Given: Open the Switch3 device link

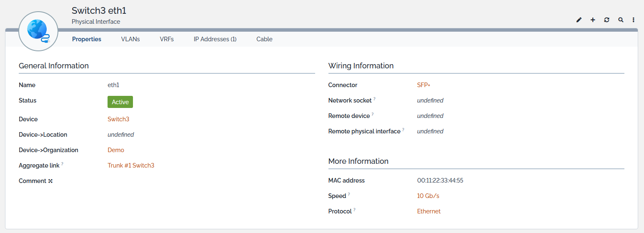Looking at the screenshot, I should [x=118, y=119].
